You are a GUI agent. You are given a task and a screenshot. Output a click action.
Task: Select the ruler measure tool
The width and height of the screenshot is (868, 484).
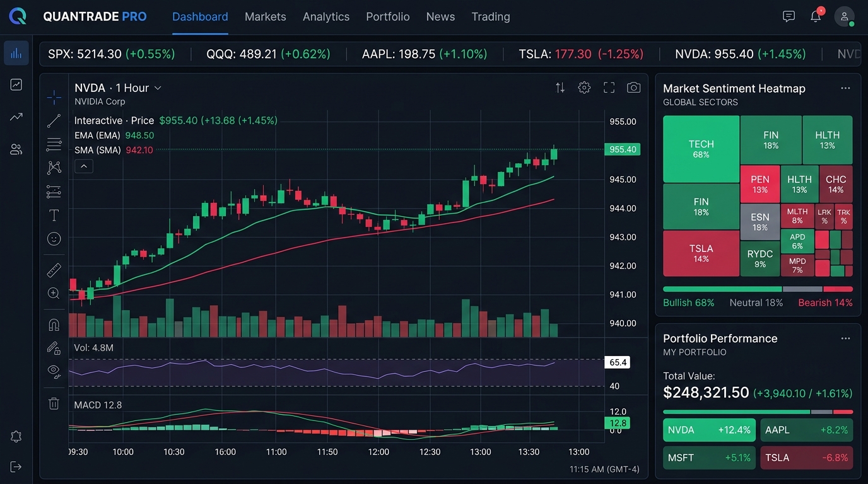coord(54,270)
